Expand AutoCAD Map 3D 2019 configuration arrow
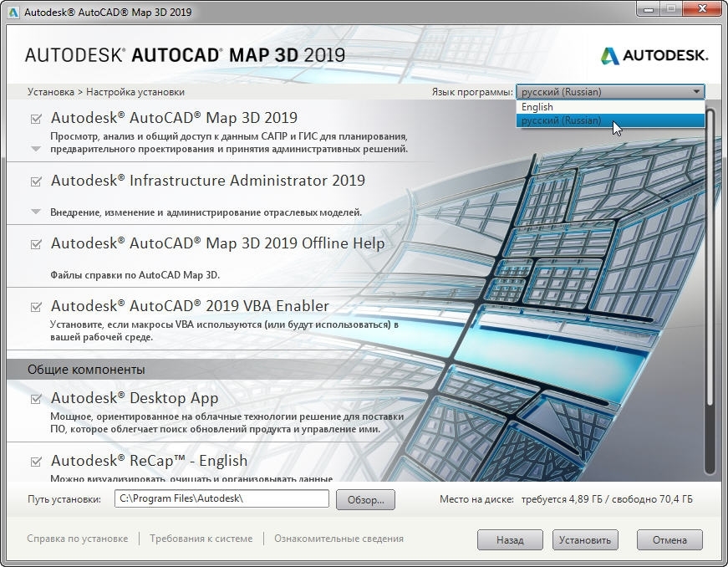Screen dimensions: 728x567 pyautogui.click(x=36, y=149)
